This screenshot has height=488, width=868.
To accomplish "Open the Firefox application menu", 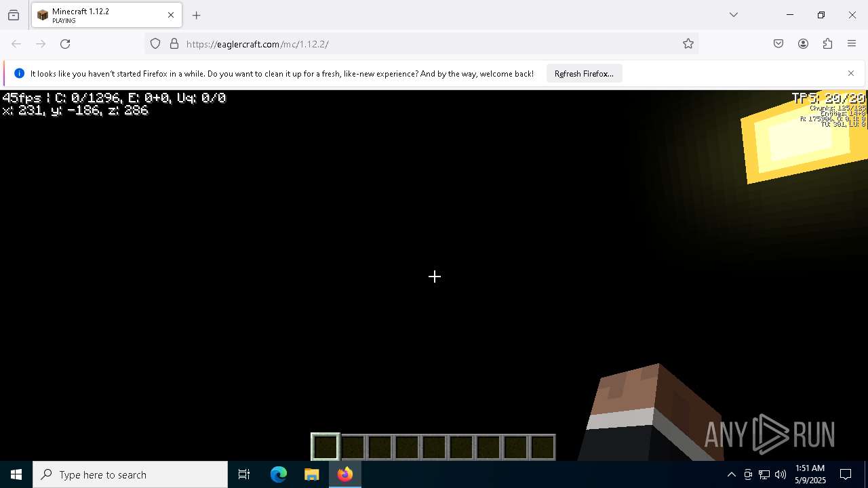I will 852,44.
